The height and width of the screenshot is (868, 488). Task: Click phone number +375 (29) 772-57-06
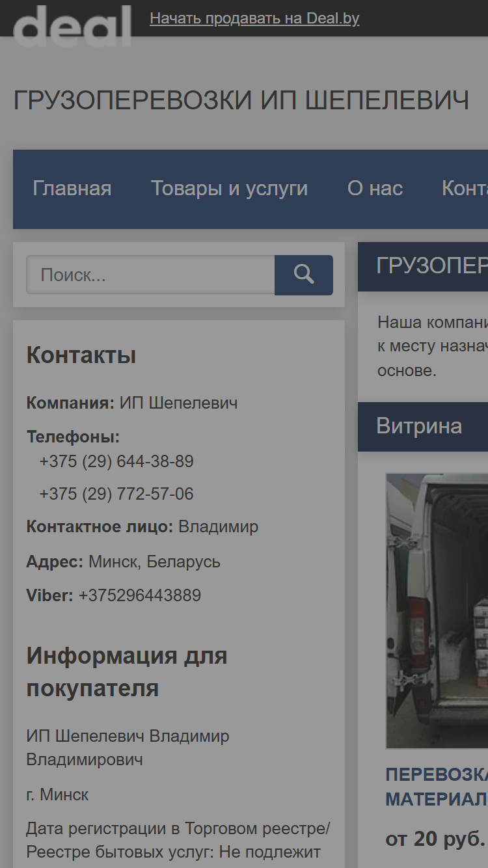[116, 494]
